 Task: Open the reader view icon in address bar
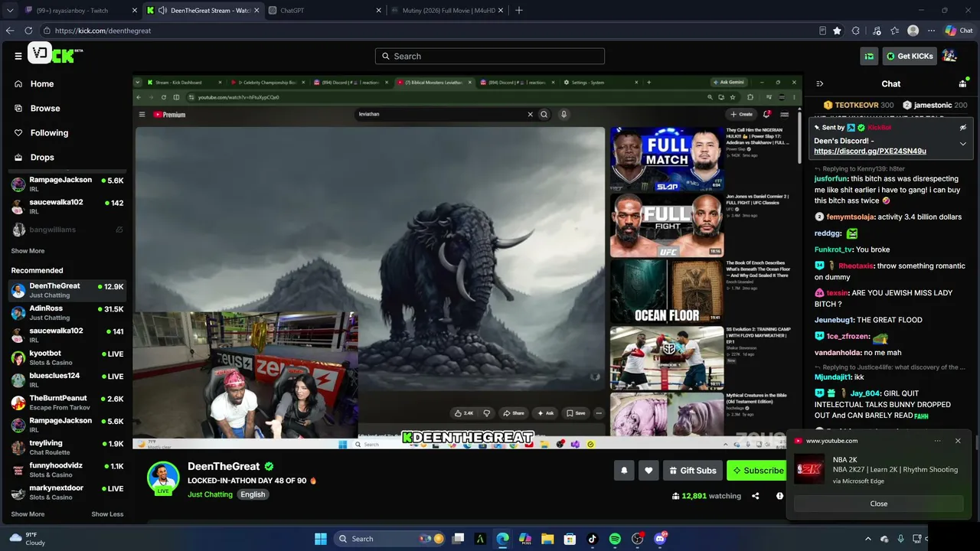822,31
